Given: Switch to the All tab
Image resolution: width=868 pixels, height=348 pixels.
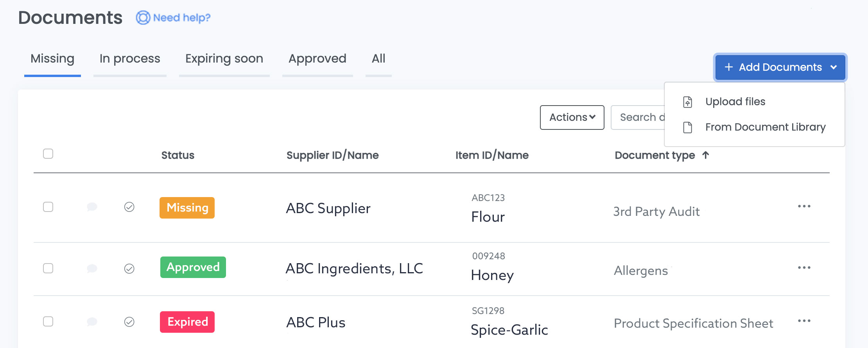Looking at the screenshot, I should click(x=378, y=59).
